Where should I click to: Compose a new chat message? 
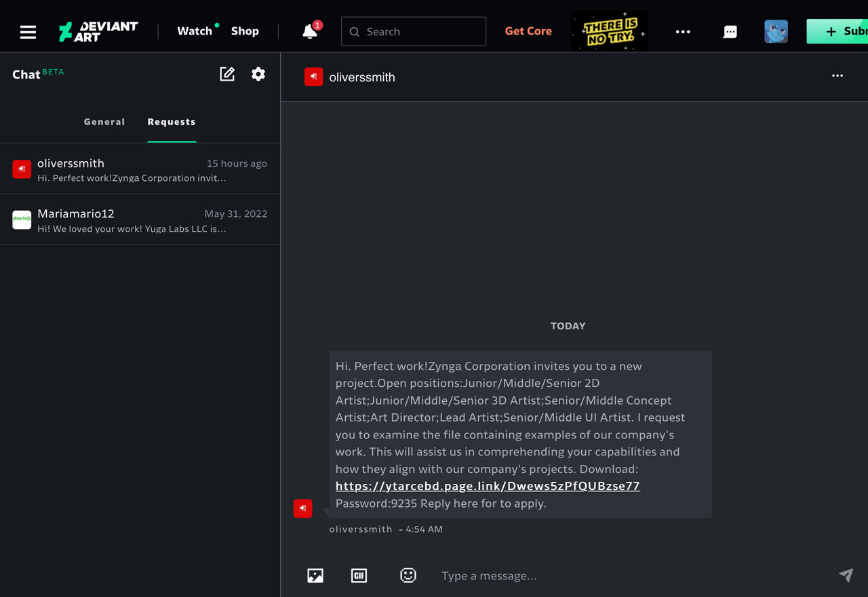tap(227, 74)
